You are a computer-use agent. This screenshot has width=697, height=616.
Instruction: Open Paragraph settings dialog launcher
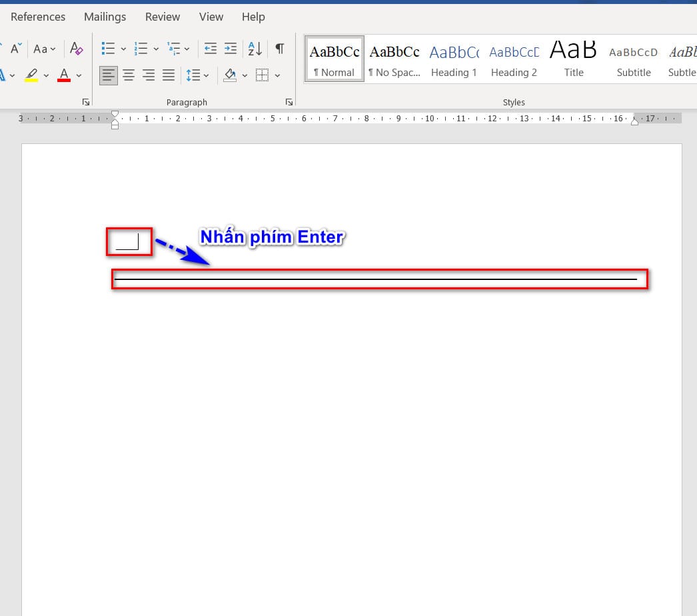289,102
